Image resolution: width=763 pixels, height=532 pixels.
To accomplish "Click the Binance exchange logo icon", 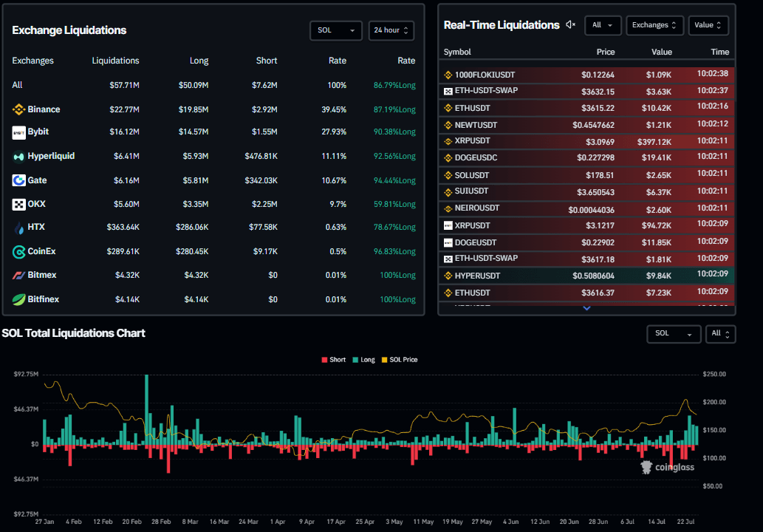I will click(19, 109).
